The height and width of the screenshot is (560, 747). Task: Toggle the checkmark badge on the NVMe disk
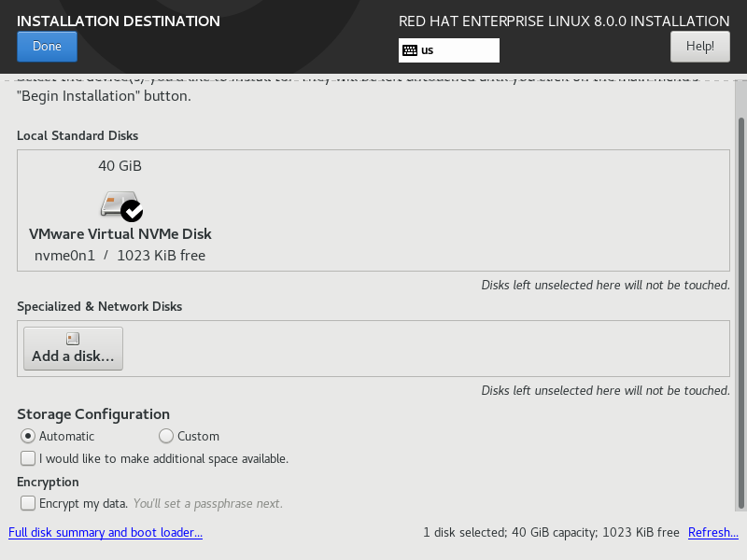[132, 211]
